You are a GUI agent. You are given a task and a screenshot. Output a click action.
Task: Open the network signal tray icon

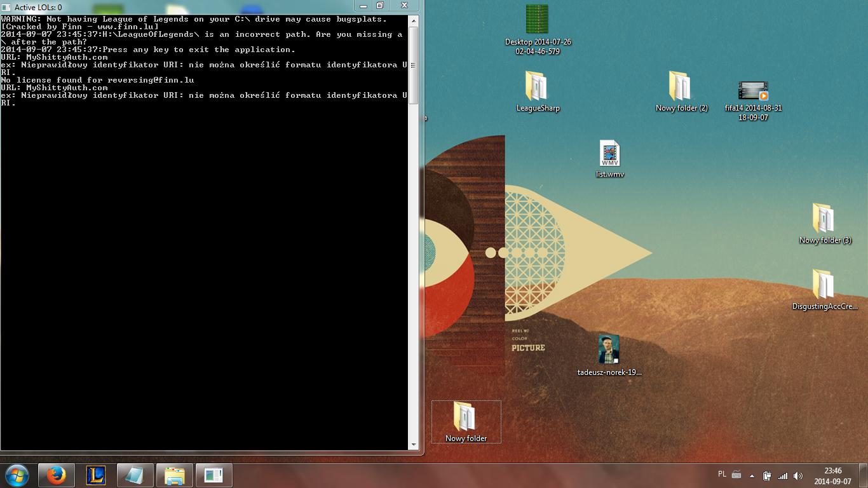pyautogui.click(x=783, y=475)
